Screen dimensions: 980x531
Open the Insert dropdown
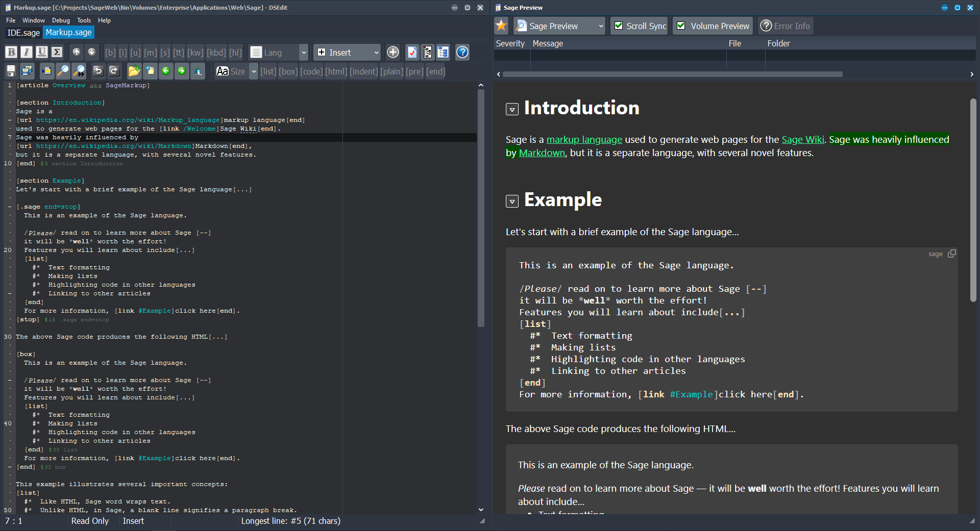(347, 52)
